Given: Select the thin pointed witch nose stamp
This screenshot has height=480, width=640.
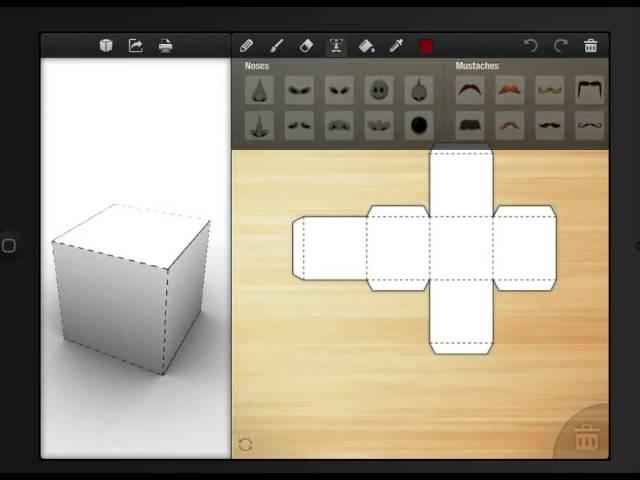Looking at the screenshot, I should click(259, 125).
